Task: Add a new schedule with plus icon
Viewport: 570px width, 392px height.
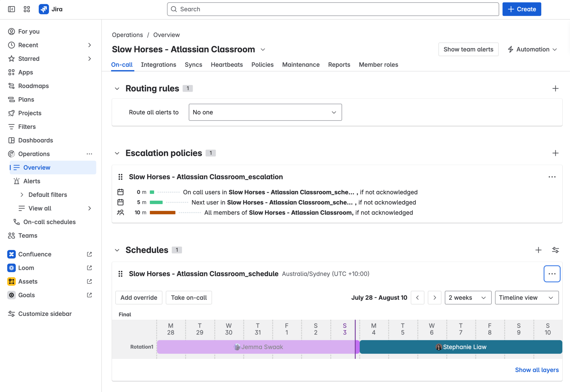Action: 538,250
